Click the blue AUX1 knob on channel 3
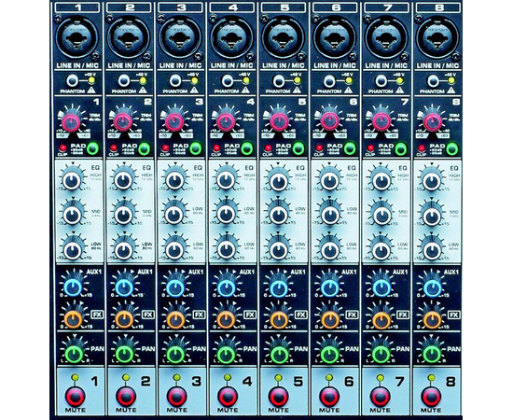This screenshot has height=420, width=513. [x=175, y=287]
